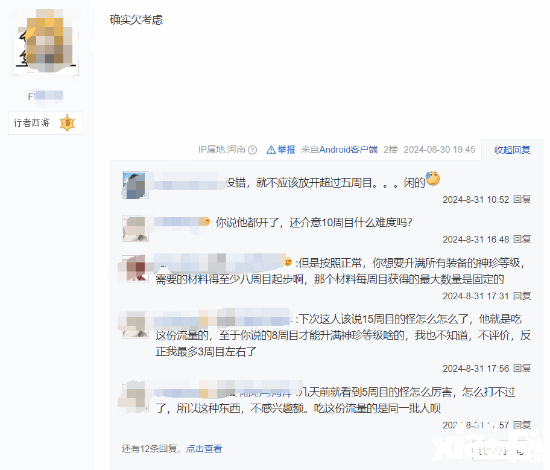Click the fourth reply's avatar thumbnail
Screen dimensions: 550x470
135,325
